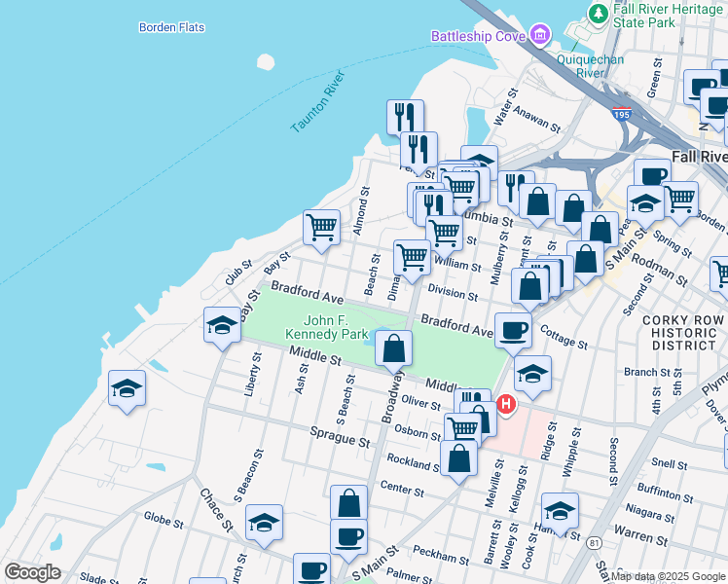Screen dimensions: 728x584
Task: Click the red hospital H marker
Action: tap(506, 405)
